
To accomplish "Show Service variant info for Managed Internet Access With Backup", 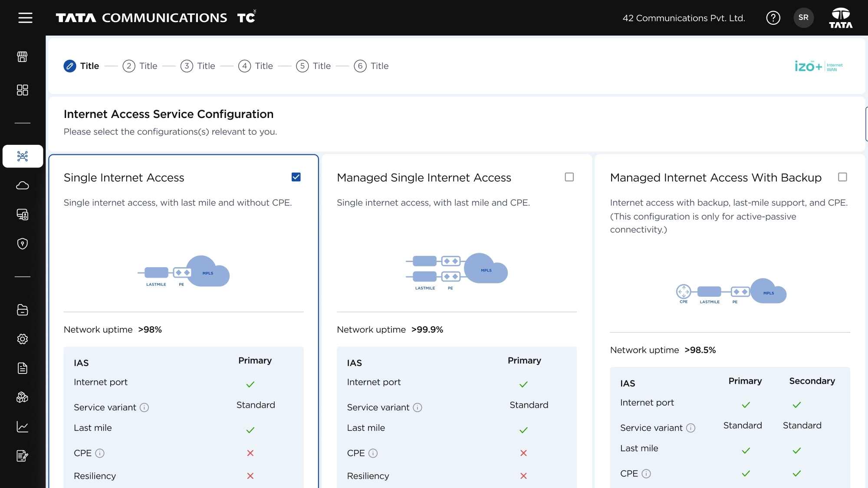I will click(x=691, y=428).
